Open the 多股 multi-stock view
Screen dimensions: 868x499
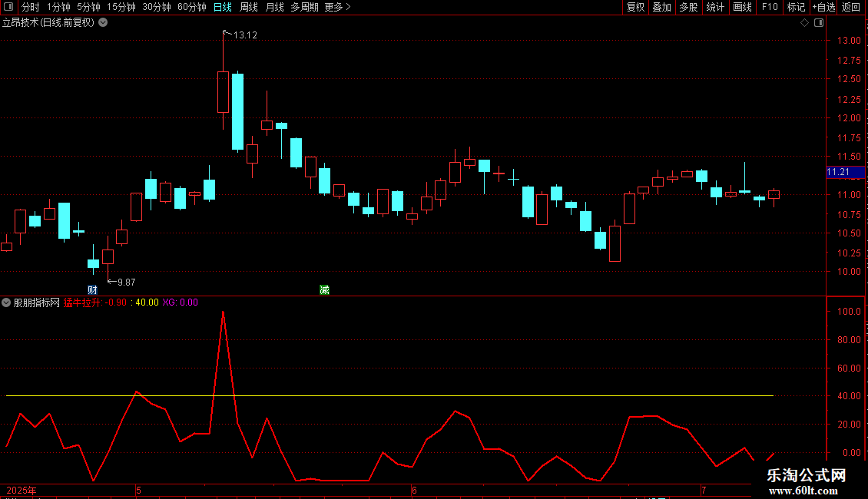coord(688,7)
